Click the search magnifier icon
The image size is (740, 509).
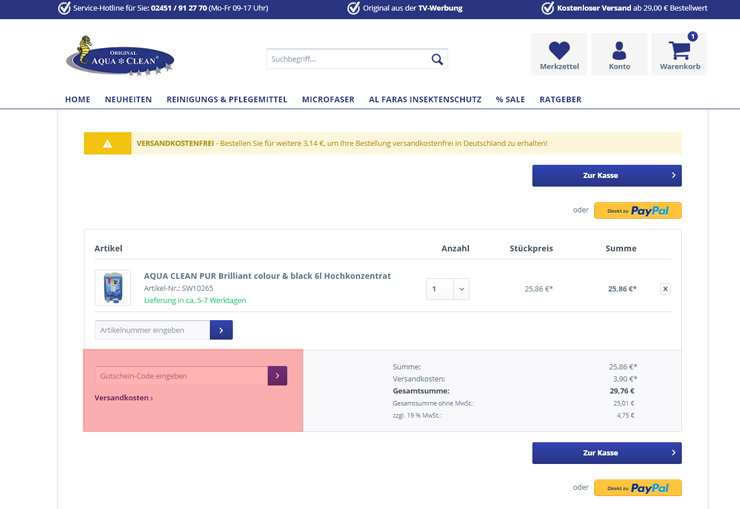pos(437,59)
